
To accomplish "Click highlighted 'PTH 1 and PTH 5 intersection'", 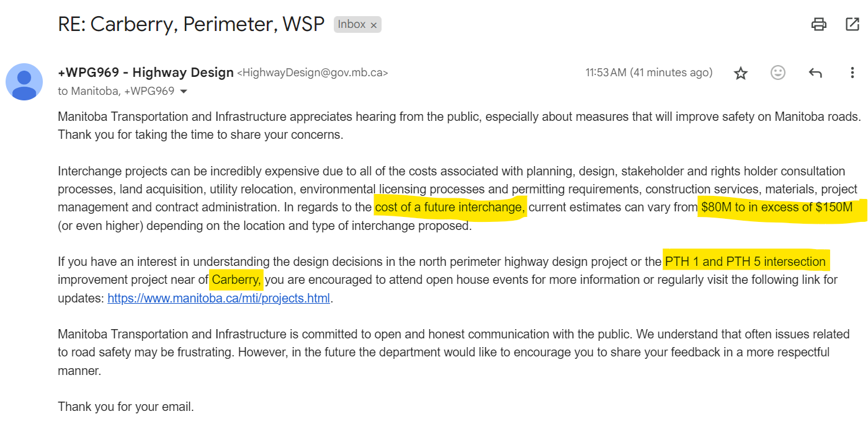I will pyautogui.click(x=745, y=262).
